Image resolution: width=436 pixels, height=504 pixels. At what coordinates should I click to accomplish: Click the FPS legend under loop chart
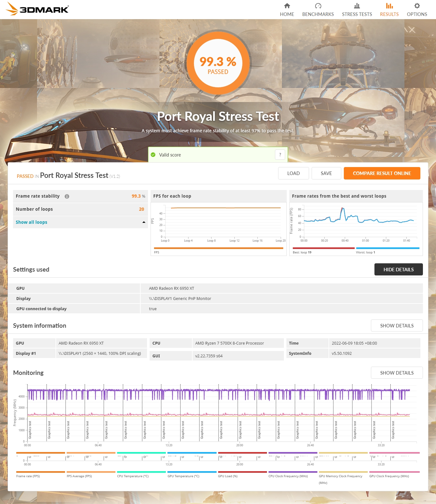click(218, 250)
